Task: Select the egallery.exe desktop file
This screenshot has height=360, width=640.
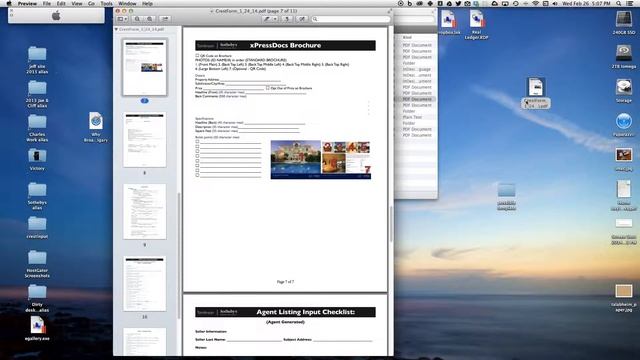Action: [x=37, y=329]
